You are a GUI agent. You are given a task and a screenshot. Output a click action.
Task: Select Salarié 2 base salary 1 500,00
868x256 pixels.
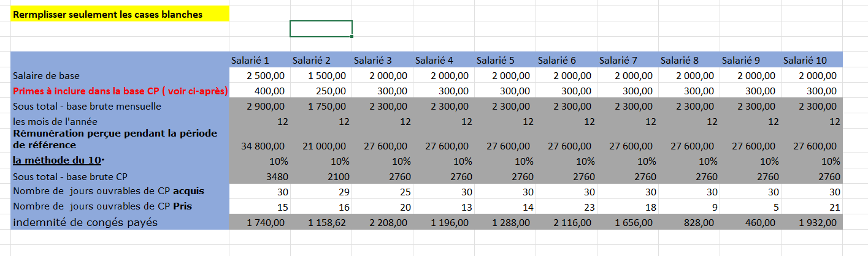(x=327, y=76)
